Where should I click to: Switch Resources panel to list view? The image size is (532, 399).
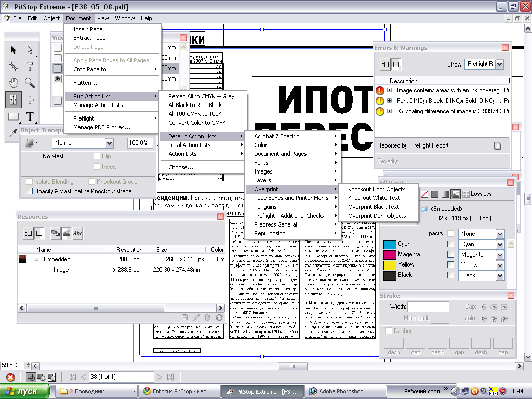(28, 233)
